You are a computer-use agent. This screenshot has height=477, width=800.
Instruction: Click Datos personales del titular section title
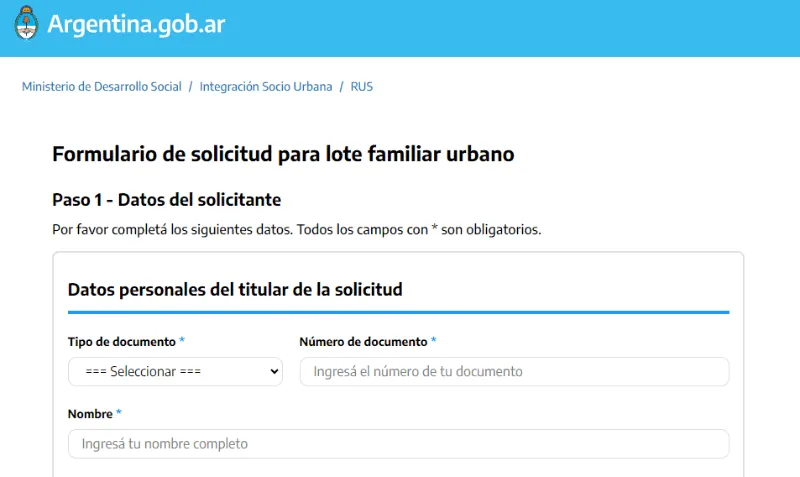point(235,290)
